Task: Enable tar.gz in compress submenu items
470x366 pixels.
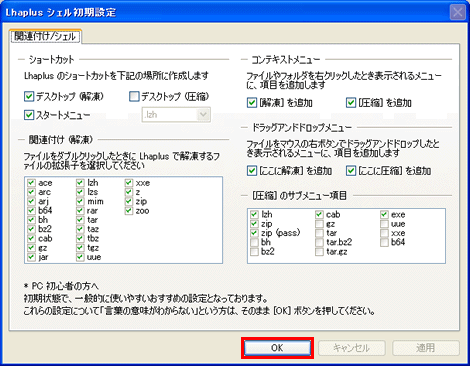Action: coord(319,252)
